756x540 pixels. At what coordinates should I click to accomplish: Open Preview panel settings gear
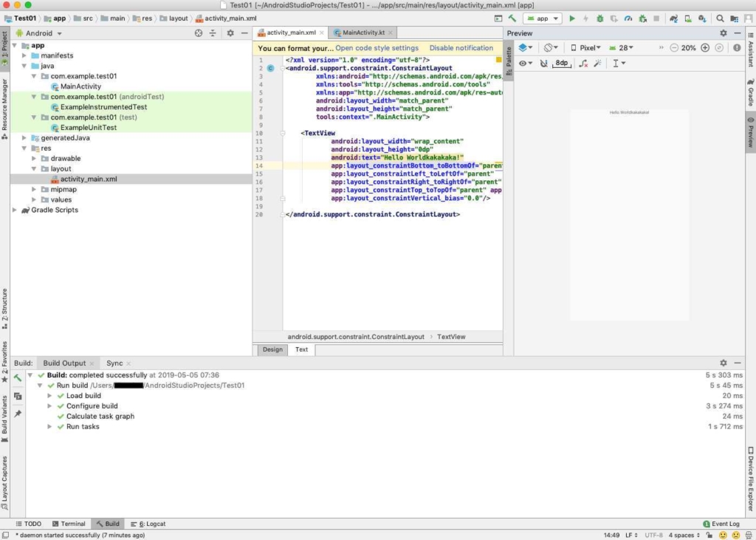pos(724,33)
